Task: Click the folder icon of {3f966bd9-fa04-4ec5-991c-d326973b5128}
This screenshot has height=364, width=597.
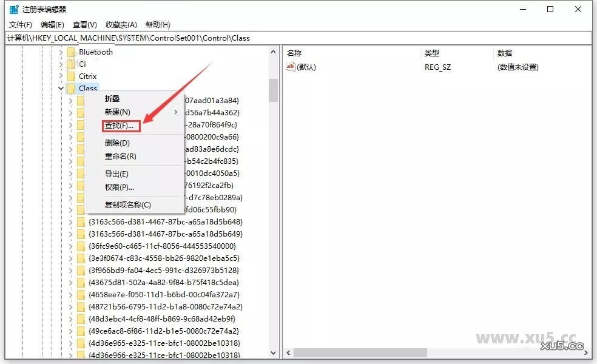Action: click(x=81, y=270)
